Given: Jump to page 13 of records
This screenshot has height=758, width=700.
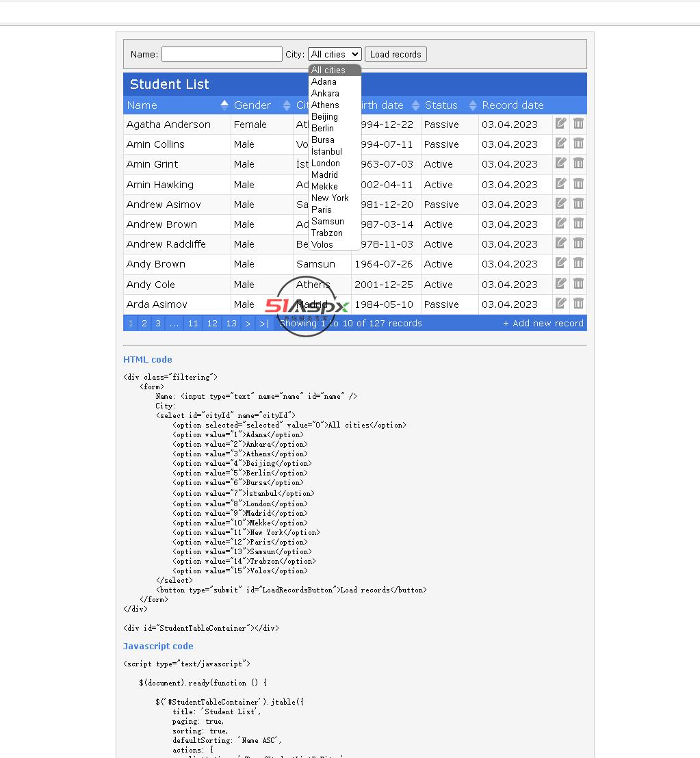Looking at the screenshot, I should pos(231,323).
